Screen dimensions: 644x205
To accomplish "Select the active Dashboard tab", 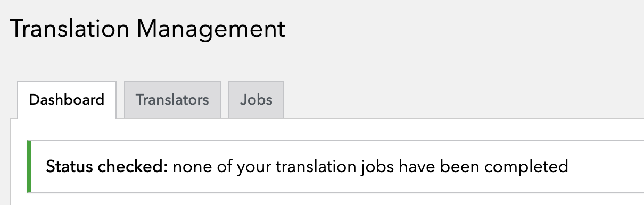I will 67,100.
